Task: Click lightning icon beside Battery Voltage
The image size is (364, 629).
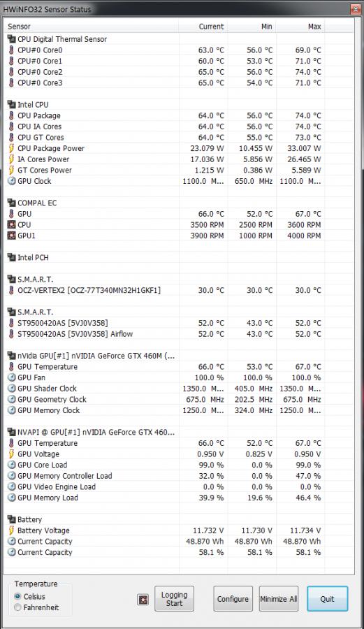Action: tap(11, 530)
